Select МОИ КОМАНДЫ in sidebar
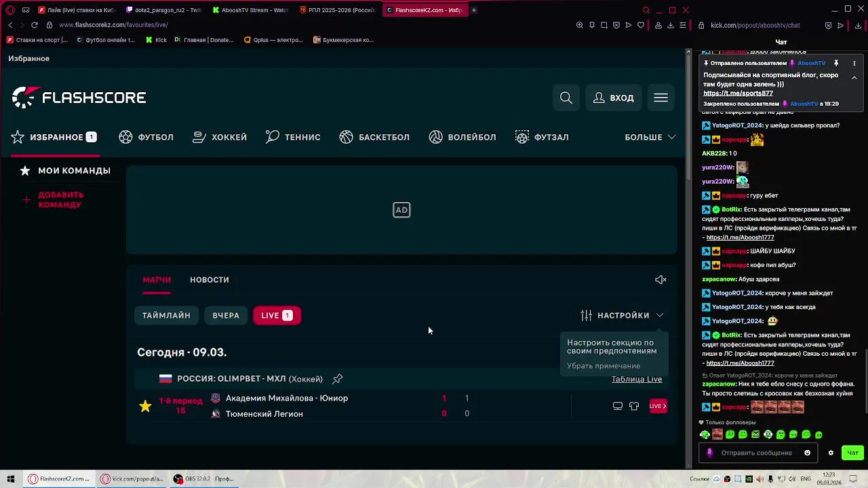The width and height of the screenshot is (868, 488). click(65, 171)
